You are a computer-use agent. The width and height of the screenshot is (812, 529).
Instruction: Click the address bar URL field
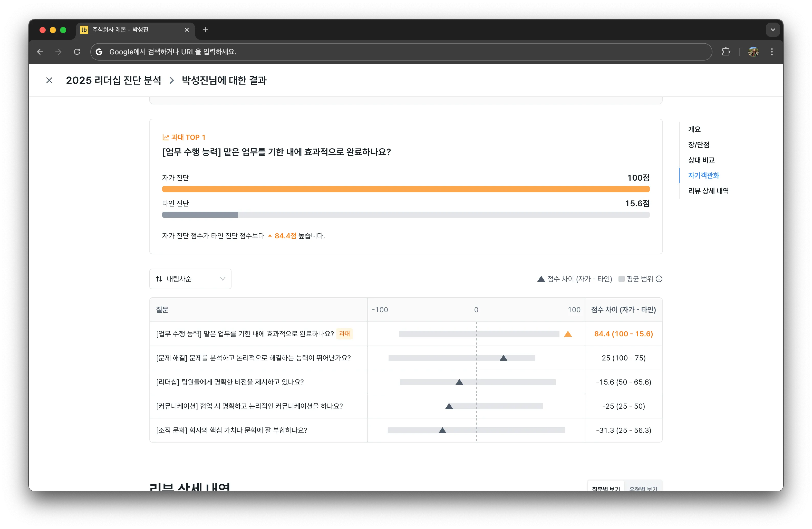tap(401, 52)
